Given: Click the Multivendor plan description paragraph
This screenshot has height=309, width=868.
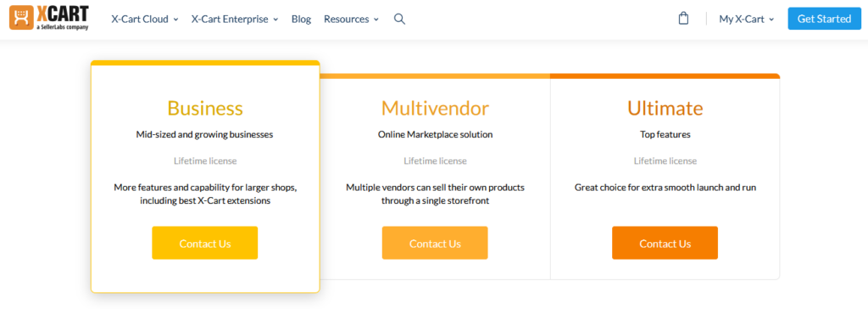Looking at the screenshot, I should click(435, 194).
